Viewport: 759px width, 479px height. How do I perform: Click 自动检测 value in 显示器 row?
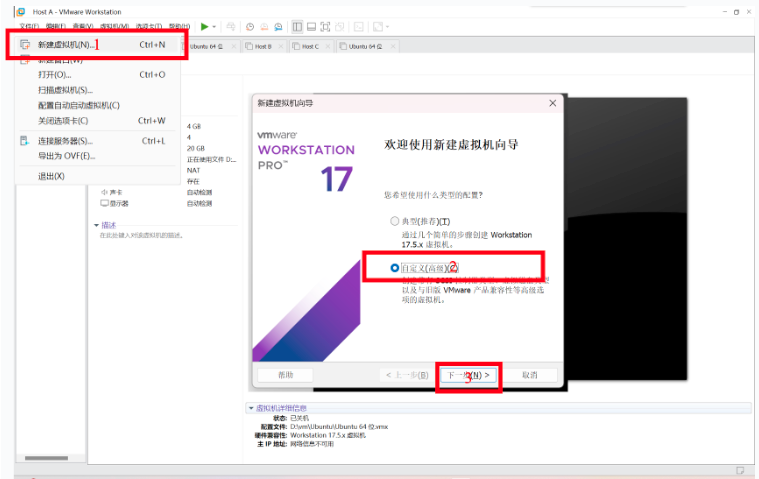[199, 203]
